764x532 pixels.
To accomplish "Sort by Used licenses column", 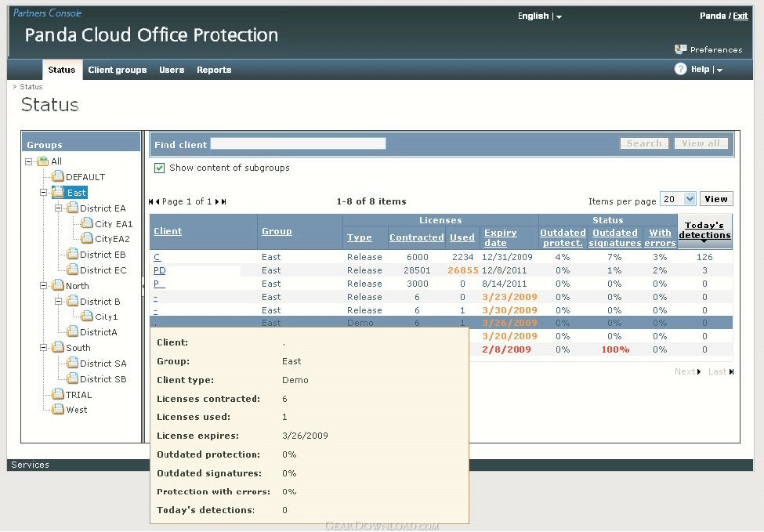I will [x=462, y=237].
